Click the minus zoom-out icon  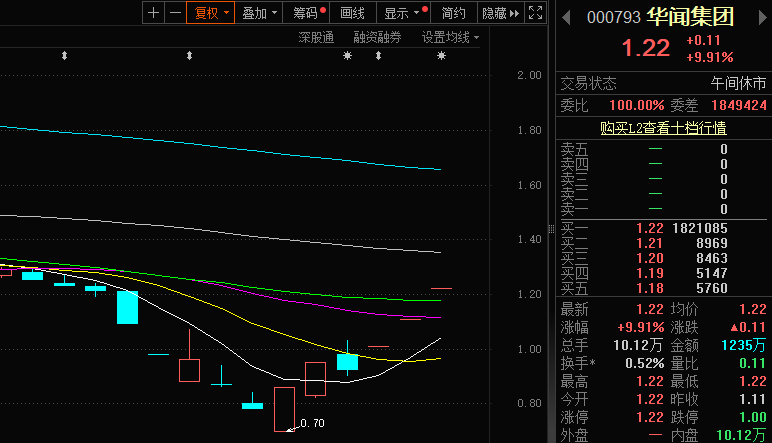point(175,13)
